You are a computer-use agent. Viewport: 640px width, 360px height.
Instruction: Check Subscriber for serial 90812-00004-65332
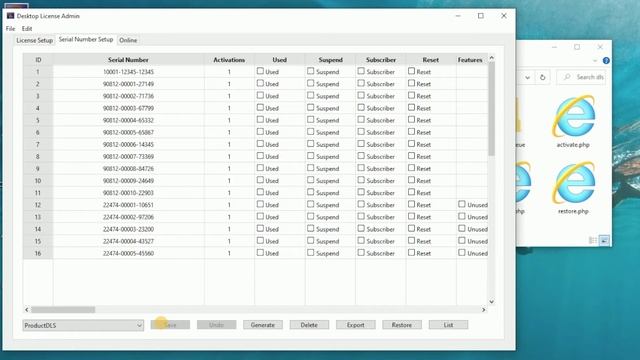coord(361,120)
